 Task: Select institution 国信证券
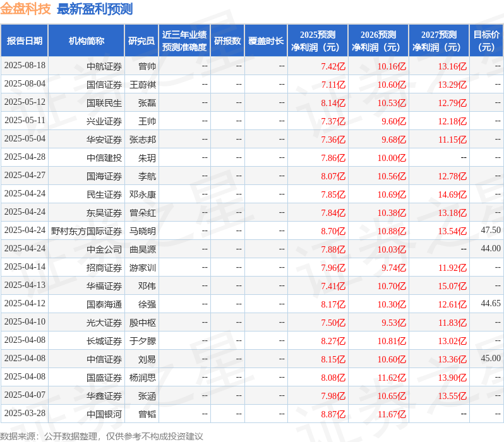[x=104, y=85]
